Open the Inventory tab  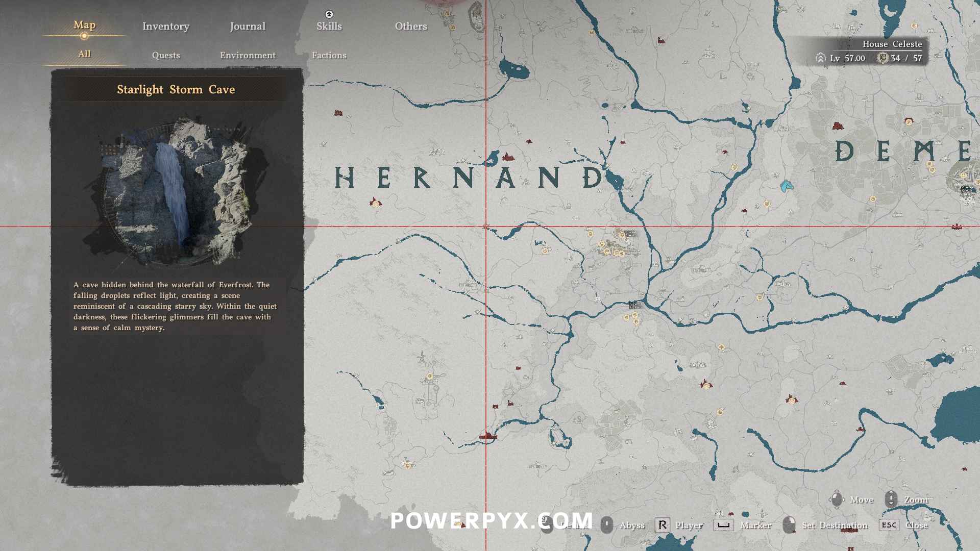point(165,27)
